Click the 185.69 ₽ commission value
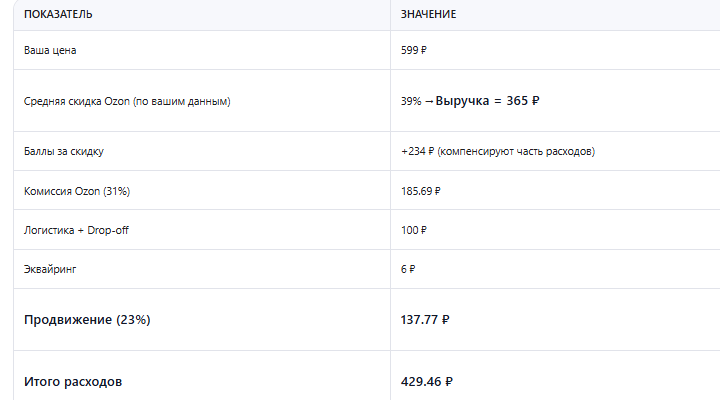 421,191
